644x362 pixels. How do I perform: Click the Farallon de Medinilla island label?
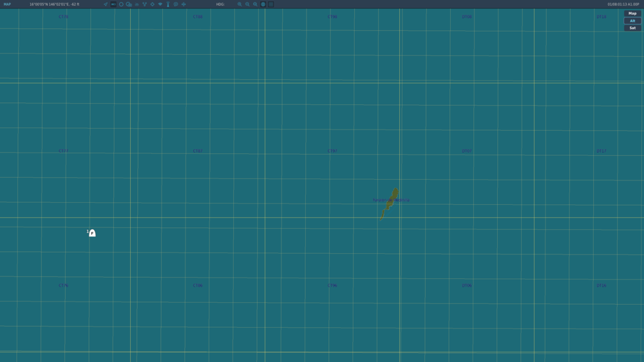coord(391,200)
